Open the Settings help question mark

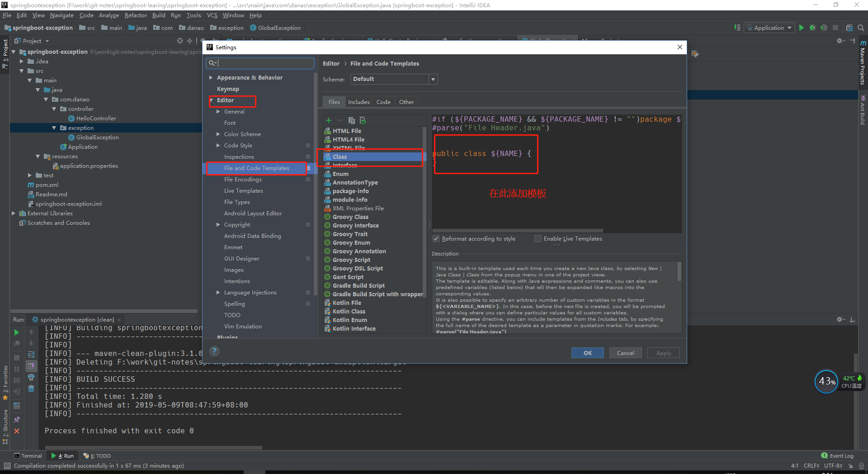point(215,351)
